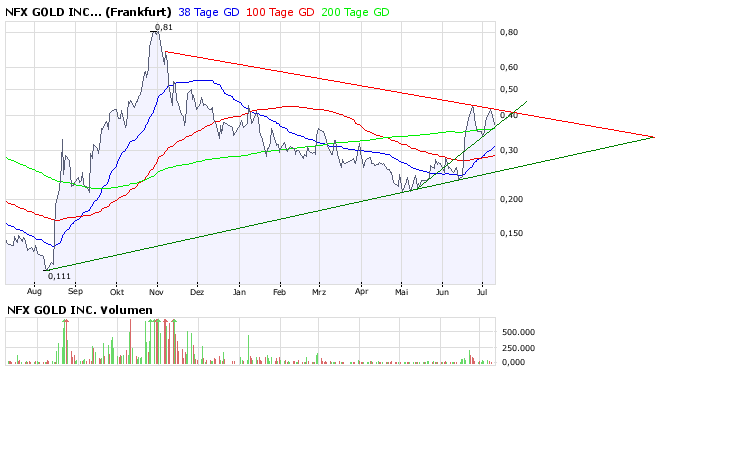Click the Feb month label
The height and width of the screenshot is (475, 738).
[280, 292]
